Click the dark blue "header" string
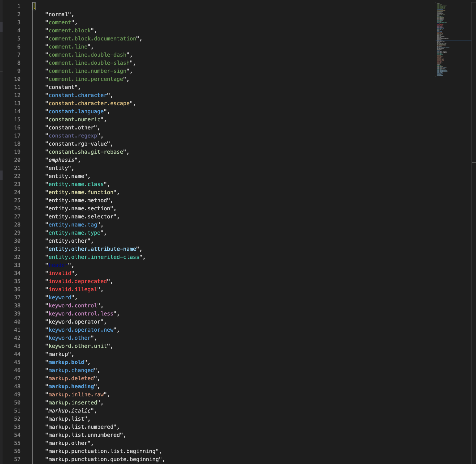Screen dimensions: 476x464 coord(58,265)
